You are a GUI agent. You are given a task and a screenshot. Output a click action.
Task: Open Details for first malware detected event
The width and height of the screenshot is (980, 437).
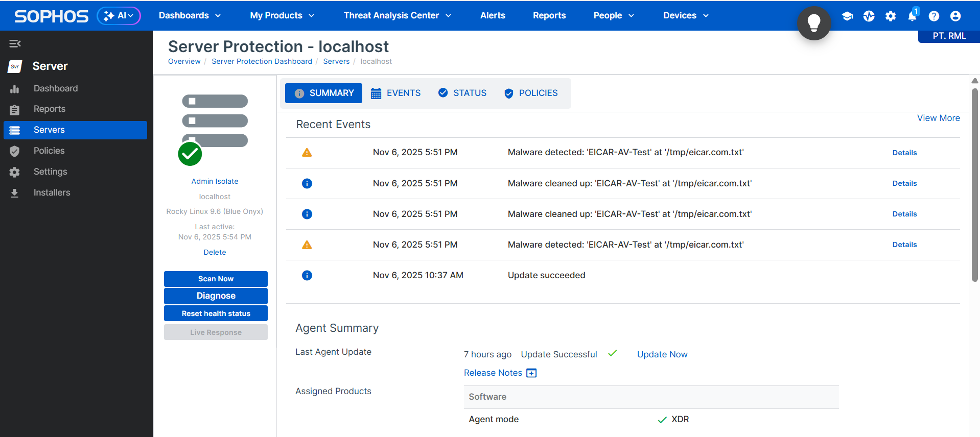904,153
